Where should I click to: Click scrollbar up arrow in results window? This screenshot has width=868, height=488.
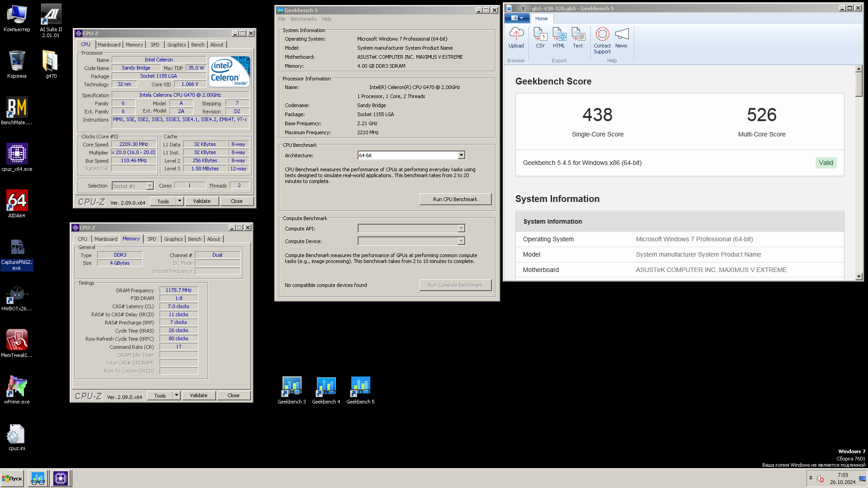pyautogui.click(x=859, y=69)
